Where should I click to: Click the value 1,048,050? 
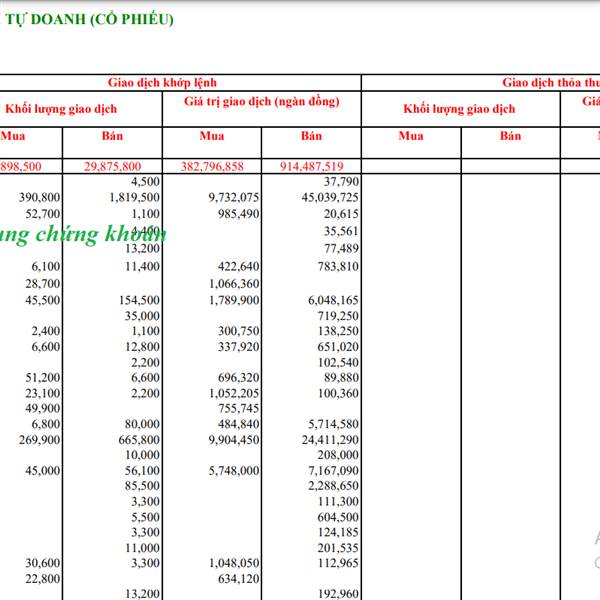coord(234,563)
